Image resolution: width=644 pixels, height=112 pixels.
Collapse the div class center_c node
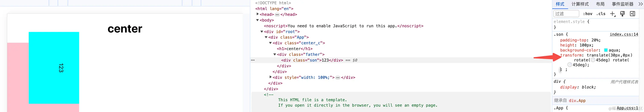coord(270,43)
